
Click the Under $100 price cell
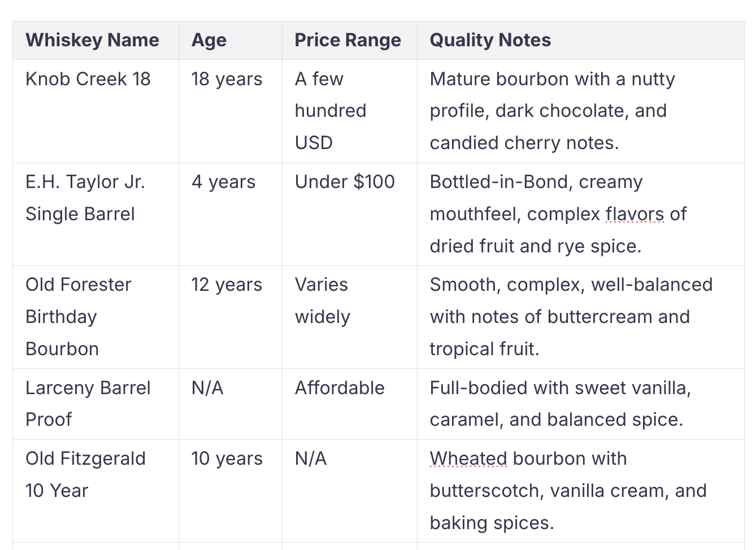coord(345,182)
